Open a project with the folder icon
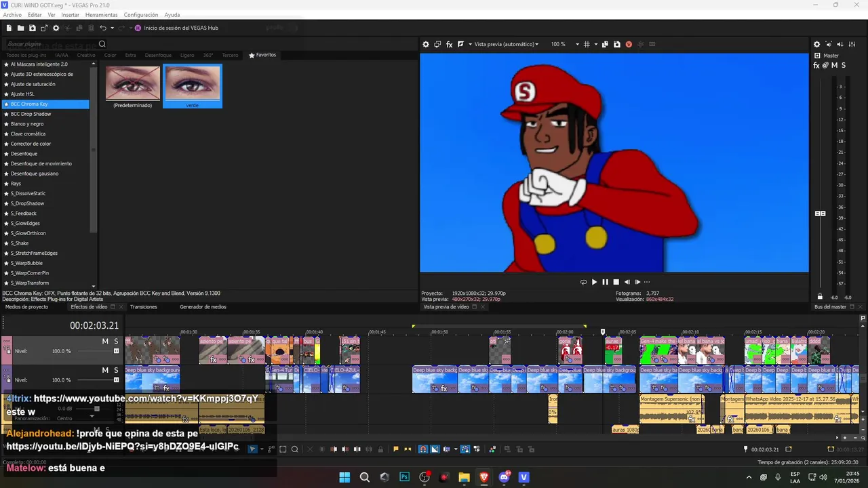The image size is (868, 488). (20, 28)
